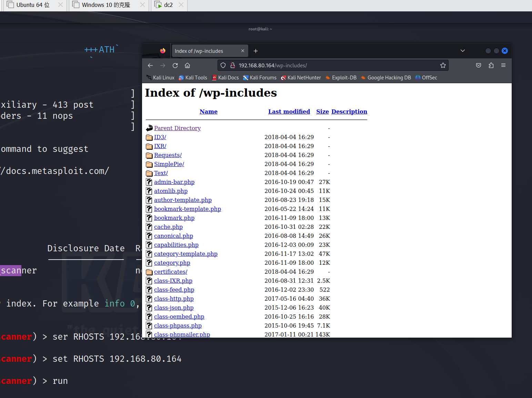Image resolution: width=532 pixels, height=398 pixels.
Task: Open the SimplePie/ folder link
Action: [169, 164]
